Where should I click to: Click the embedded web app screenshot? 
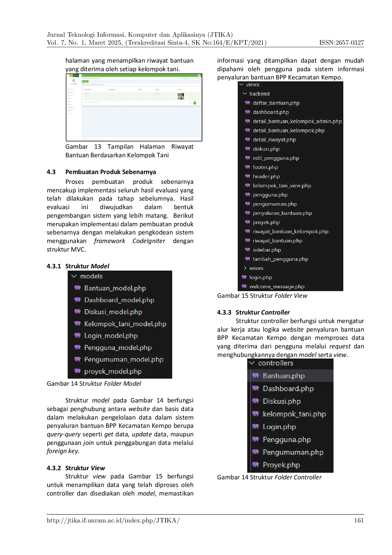(x=134, y=108)
